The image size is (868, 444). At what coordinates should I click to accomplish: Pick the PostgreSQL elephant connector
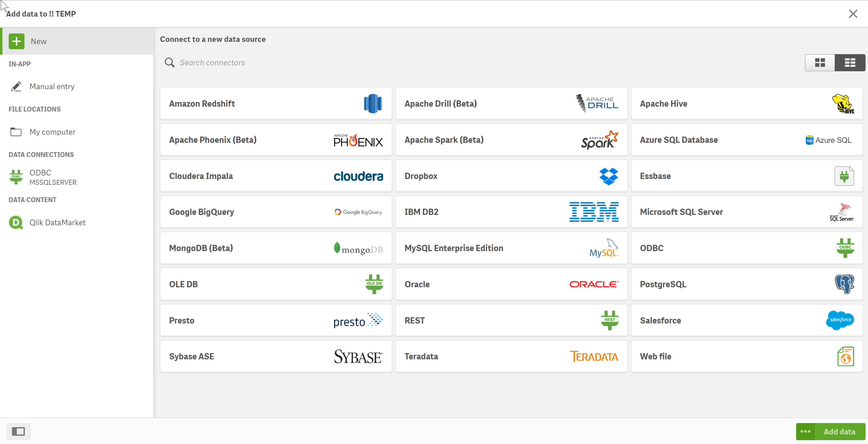746,285
